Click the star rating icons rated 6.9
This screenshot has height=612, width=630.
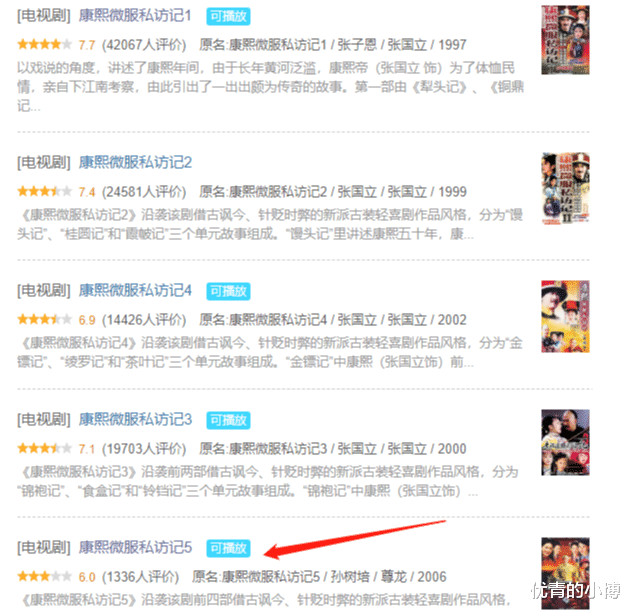pyautogui.click(x=45, y=320)
